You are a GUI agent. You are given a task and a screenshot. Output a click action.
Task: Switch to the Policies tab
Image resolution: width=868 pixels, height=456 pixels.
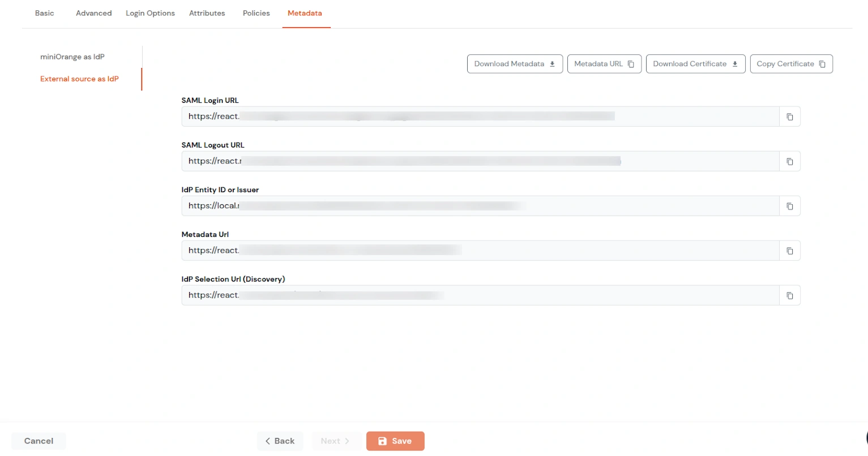(256, 13)
